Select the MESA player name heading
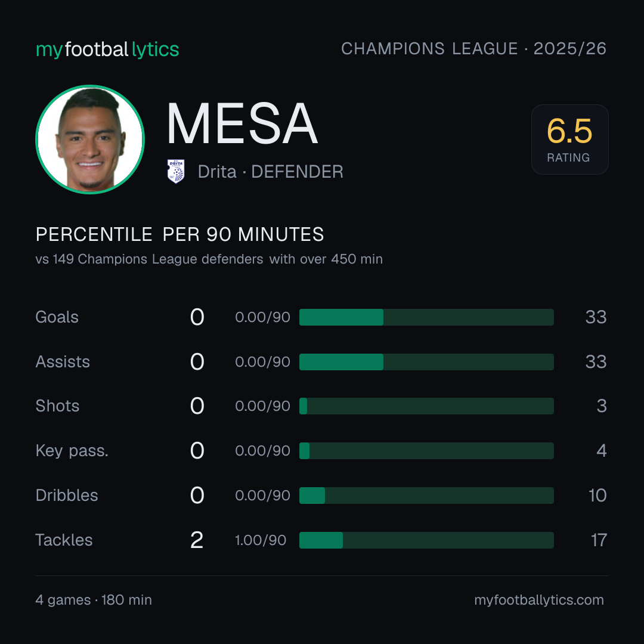Screen dimensions: 644x644 (x=242, y=123)
